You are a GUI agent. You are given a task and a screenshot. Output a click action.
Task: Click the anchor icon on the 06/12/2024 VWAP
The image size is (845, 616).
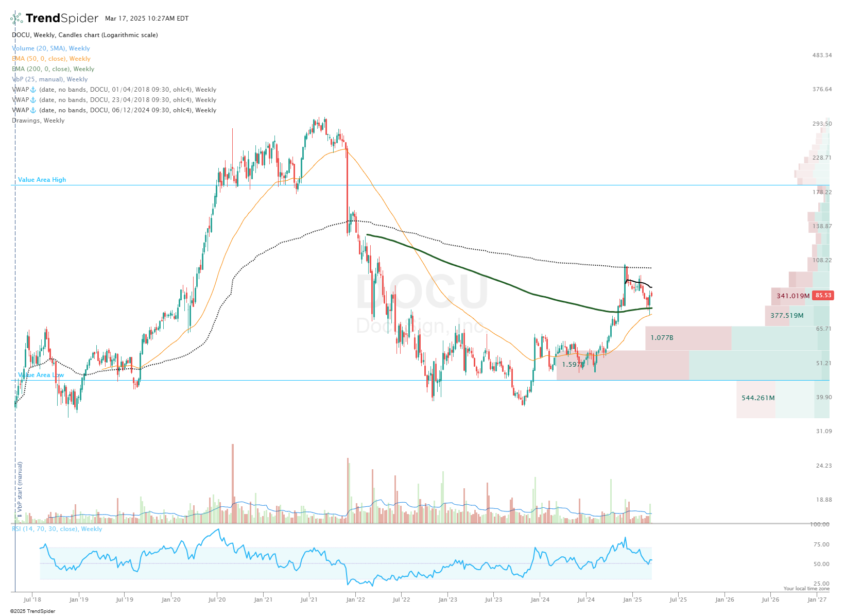tap(33, 110)
